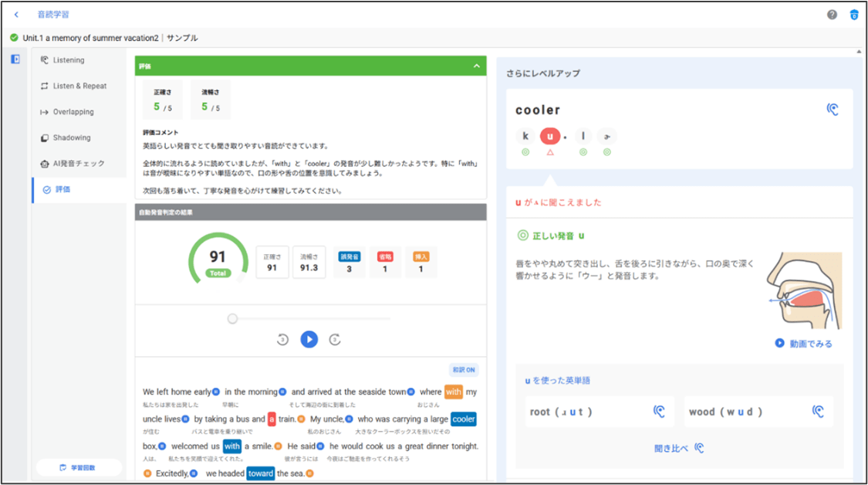Screen dimensions: 868x485
Task: Open the 学習回数 button
Action: click(79, 467)
